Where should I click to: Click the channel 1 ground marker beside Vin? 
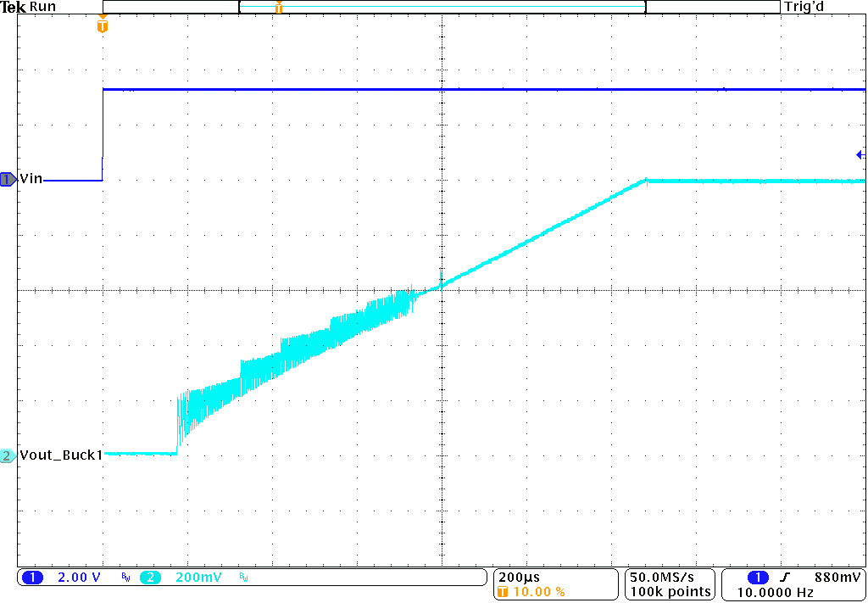[7, 179]
